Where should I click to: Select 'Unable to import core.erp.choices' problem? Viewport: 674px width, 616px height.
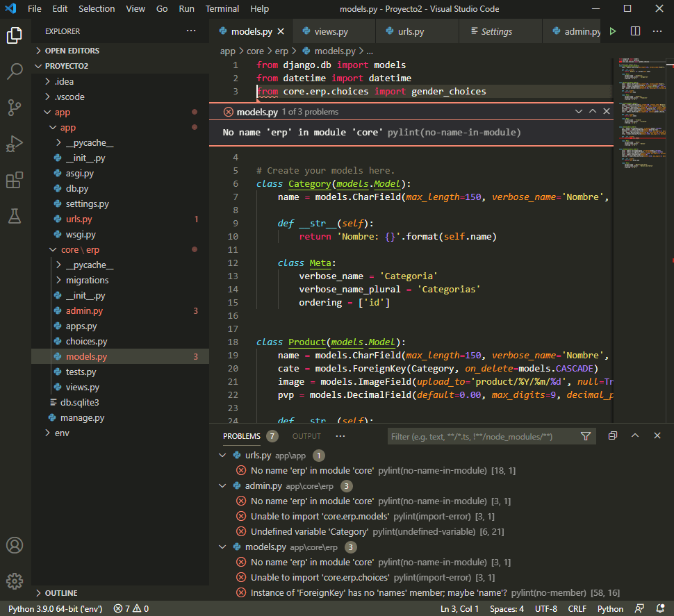pos(441,577)
